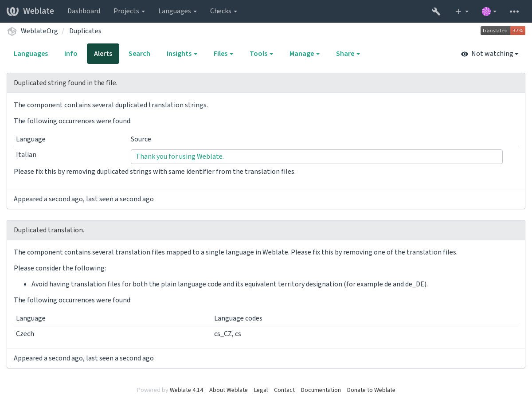Open Contact footer link
The width and height of the screenshot is (532, 407).
(x=284, y=390)
